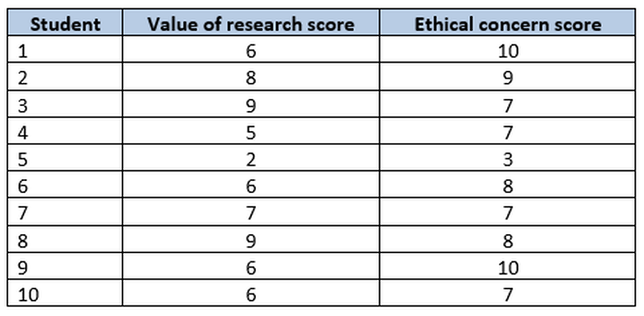Select research score 6 for student 1
This screenshot has height=316, width=644.
[x=251, y=51]
